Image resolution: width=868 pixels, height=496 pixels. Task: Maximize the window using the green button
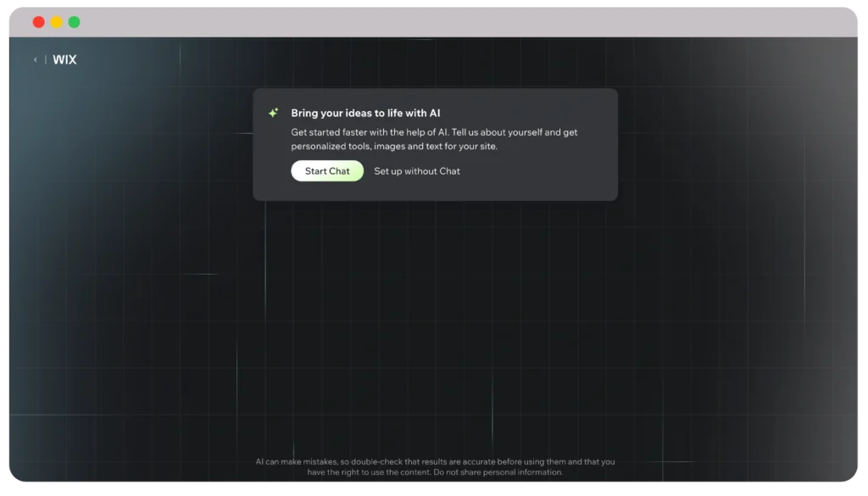(74, 22)
